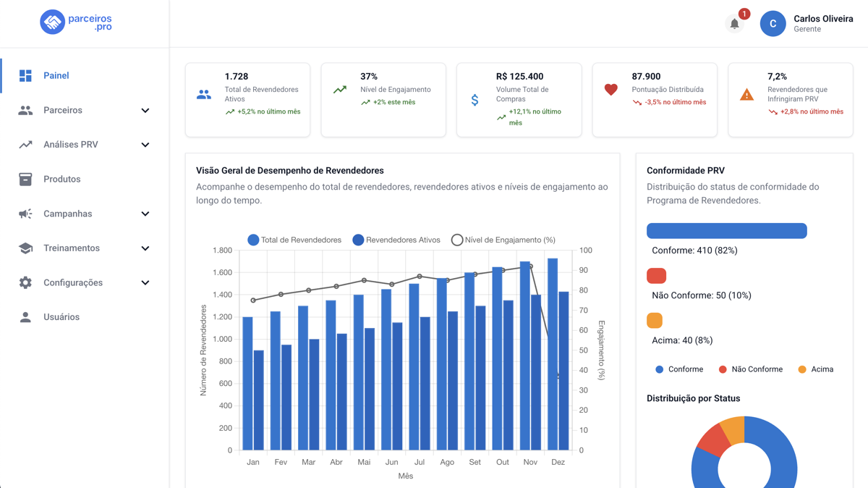Image resolution: width=868 pixels, height=488 pixels.
Task: Click the heart icon on Pontuação Distribuída card
Action: pyautogui.click(x=611, y=90)
